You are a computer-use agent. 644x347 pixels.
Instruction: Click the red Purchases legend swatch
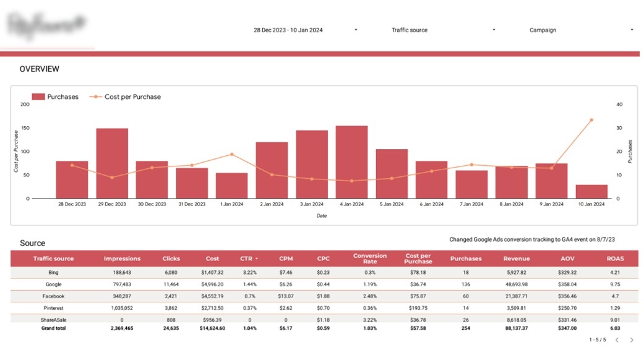pyautogui.click(x=38, y=97)
